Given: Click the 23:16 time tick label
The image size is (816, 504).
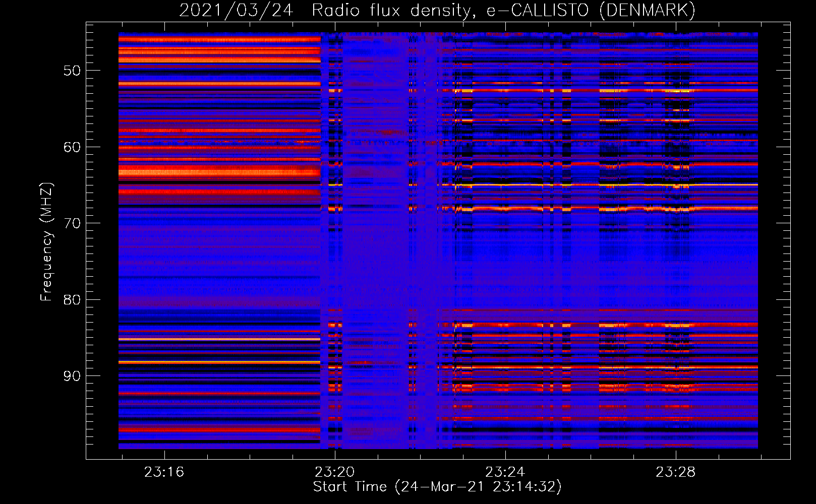Looking at the screenshot, I should click(164, 472).
